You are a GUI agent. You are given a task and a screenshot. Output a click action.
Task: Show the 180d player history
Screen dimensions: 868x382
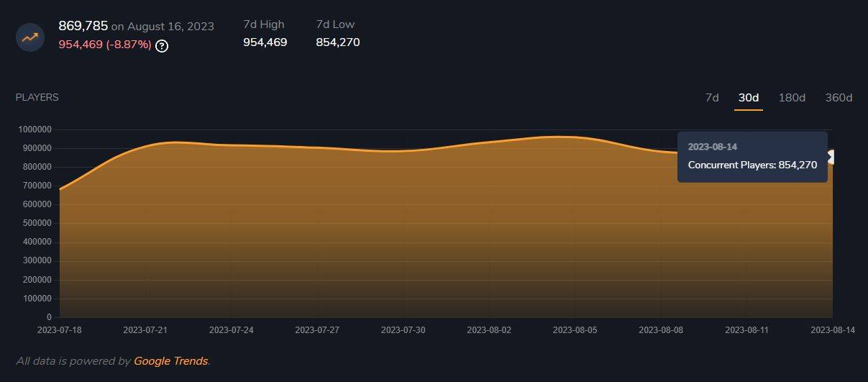coord(792,98)
